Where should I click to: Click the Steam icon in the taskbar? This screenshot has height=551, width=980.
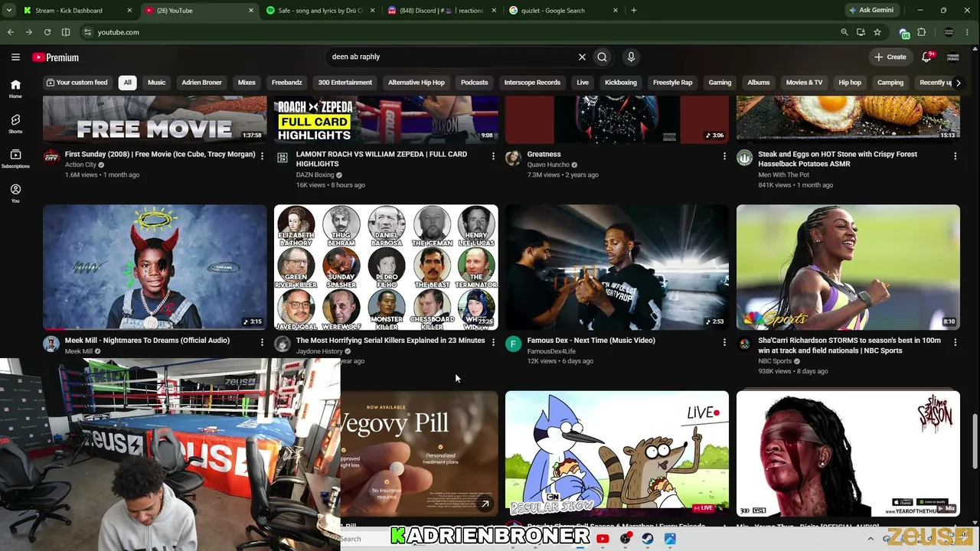[648, 539]
